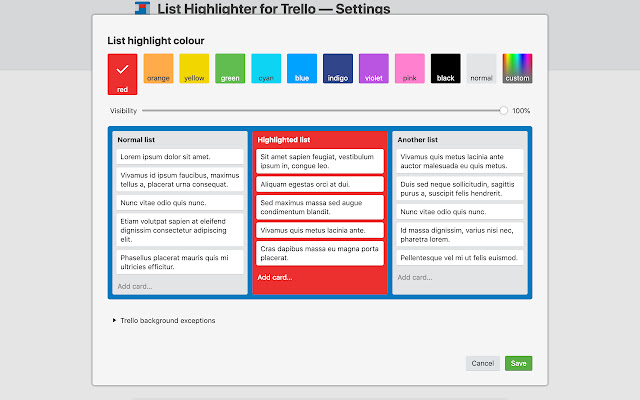This screenshot has height=400, width=640.
Task: Click the Highlighted list header
Action: click(x=284, y=140)
